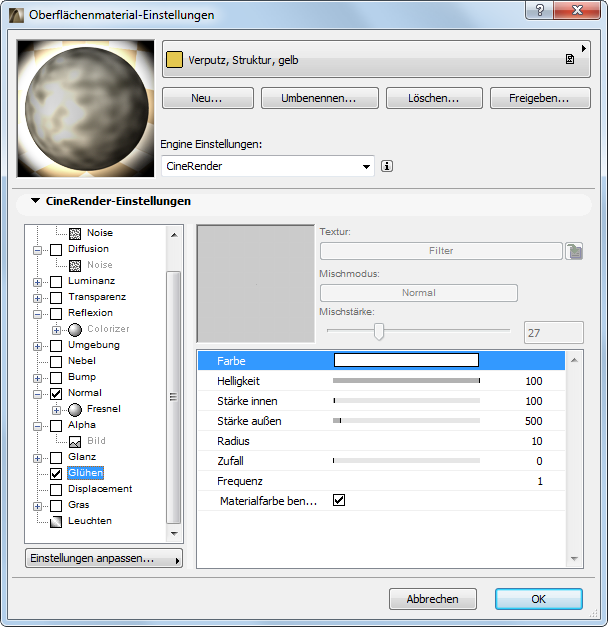Screen dimensions: 608x627
Task: Click the Neu... button
Action: (x=208, y=98)
